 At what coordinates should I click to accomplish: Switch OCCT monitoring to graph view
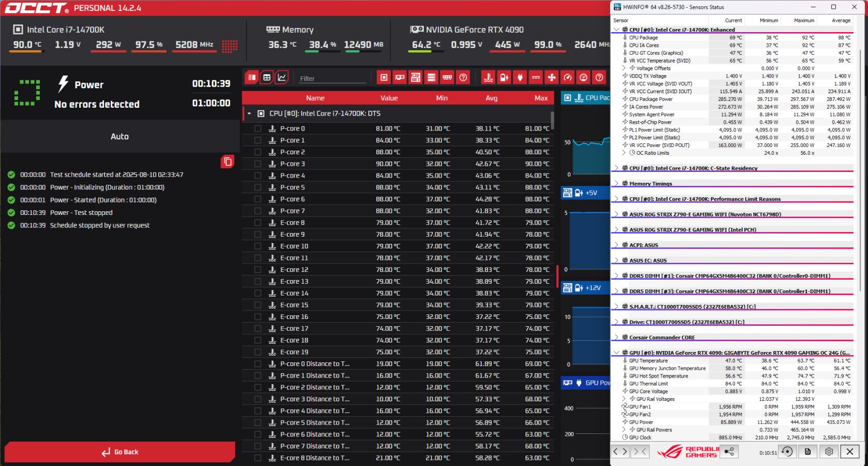click(282, 78)
